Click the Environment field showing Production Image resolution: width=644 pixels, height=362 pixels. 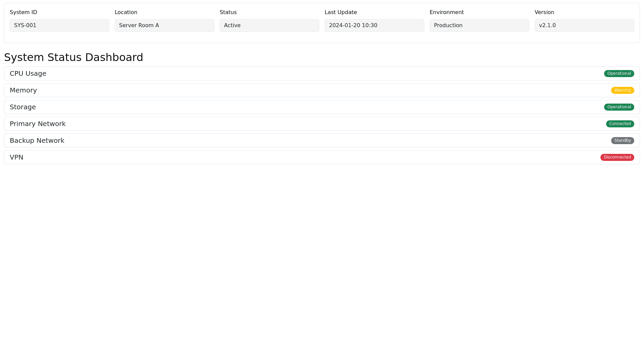coord(479,25)
